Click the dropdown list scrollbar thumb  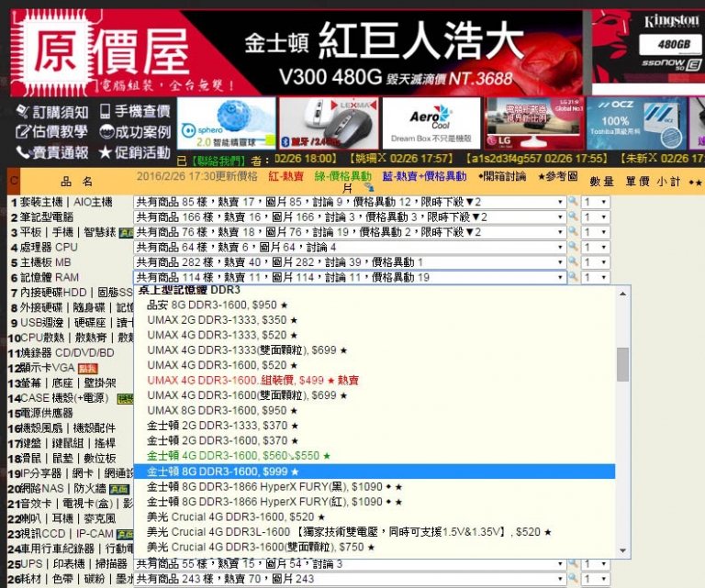click(x=622, y=364)
